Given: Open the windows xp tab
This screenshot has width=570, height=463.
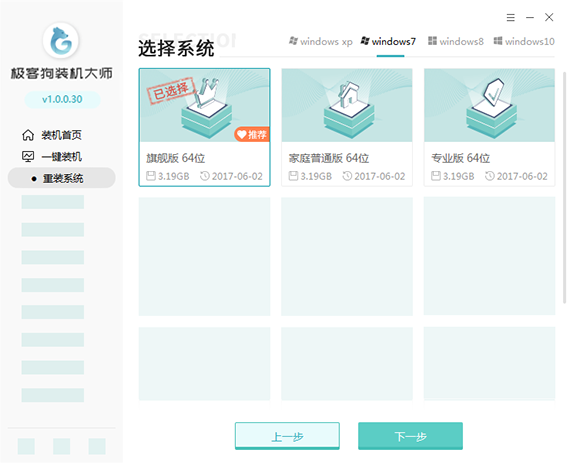Looking at the screenshot, I should (321, 42).
